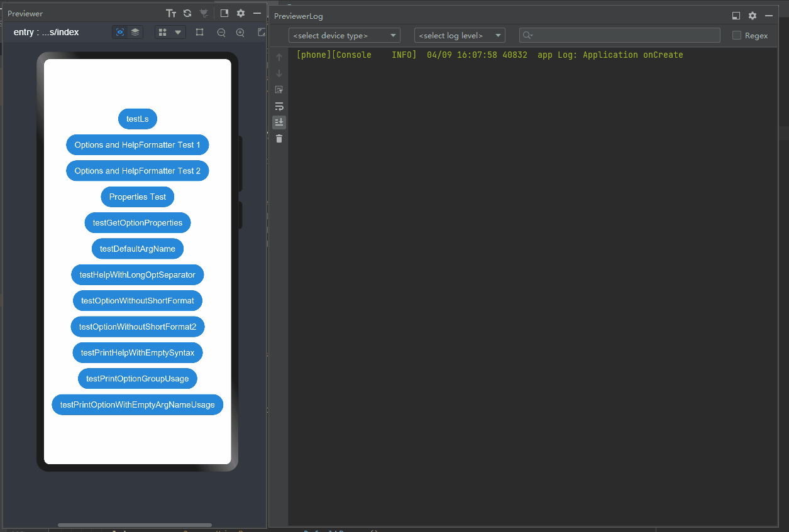Expand the multi-device profile dropdown arrow
The width and height of the screenshot is (789, 532).
[x=178, y=32]
